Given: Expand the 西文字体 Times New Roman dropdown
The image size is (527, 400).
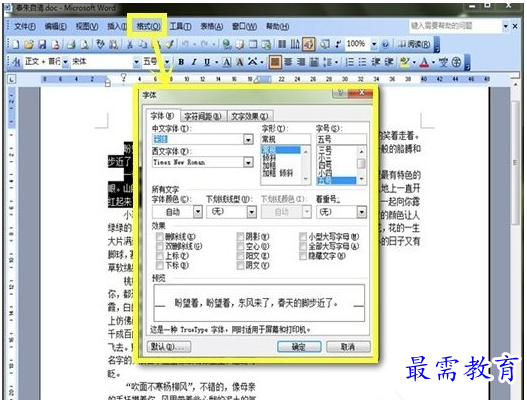Looking at the screenshot, I should click(248, 162).
